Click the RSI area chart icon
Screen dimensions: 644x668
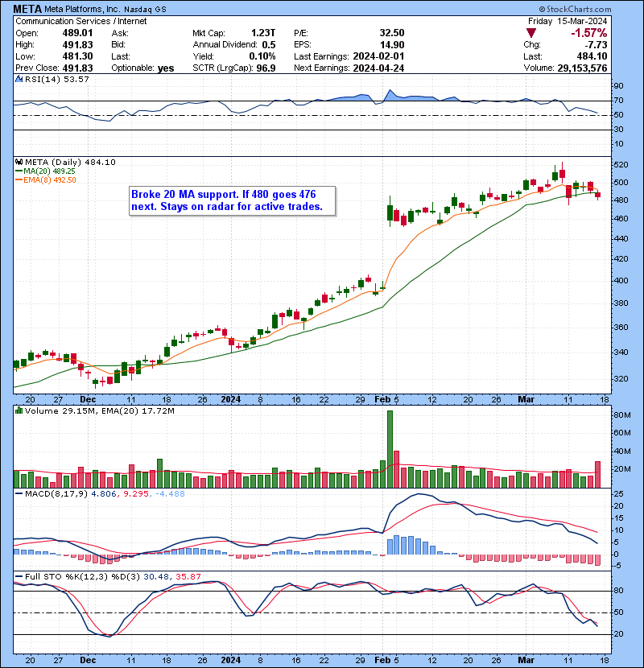pyautogui.click(x=19, y=79)
